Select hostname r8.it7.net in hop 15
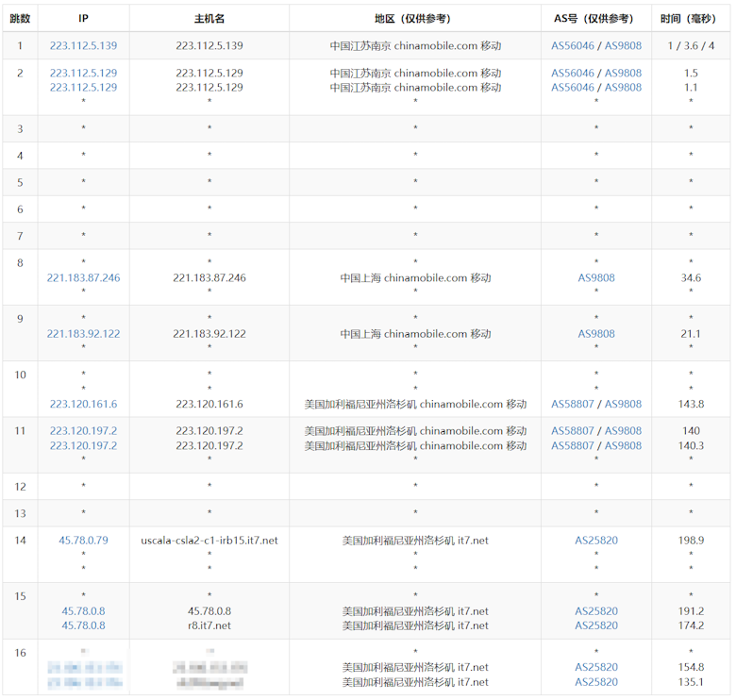This screenshot has height=700, width=736. pos(209,625)
